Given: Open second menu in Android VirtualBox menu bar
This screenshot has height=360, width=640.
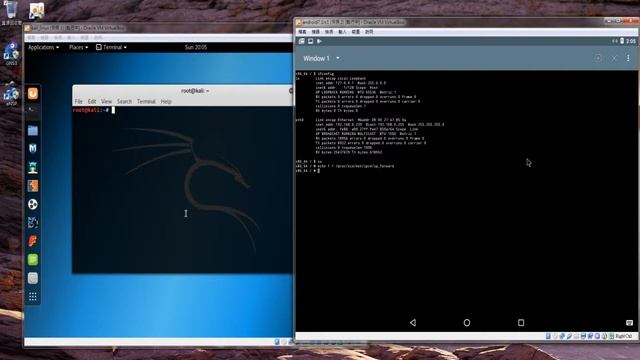Looking at the screenshot, I should (316, 31).
